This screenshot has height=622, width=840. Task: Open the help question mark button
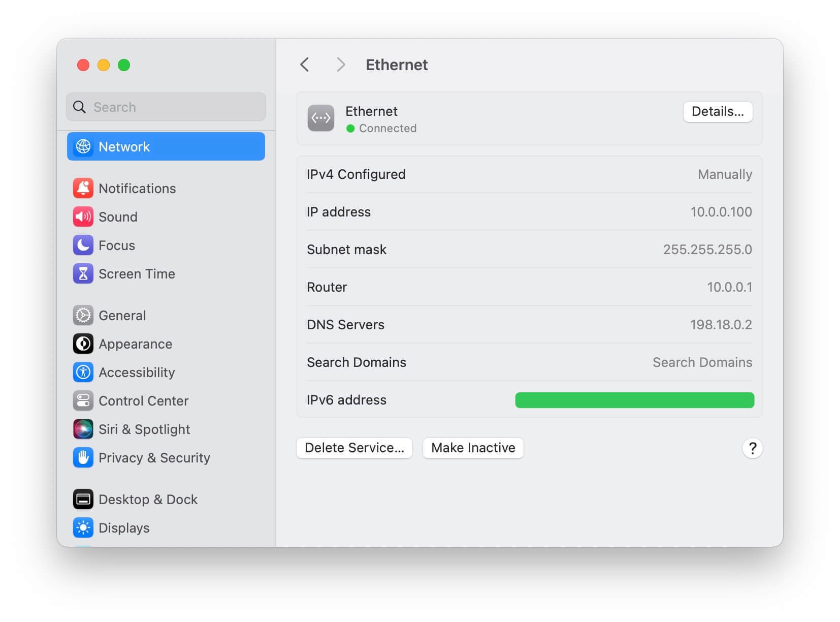tap(752, 448)
